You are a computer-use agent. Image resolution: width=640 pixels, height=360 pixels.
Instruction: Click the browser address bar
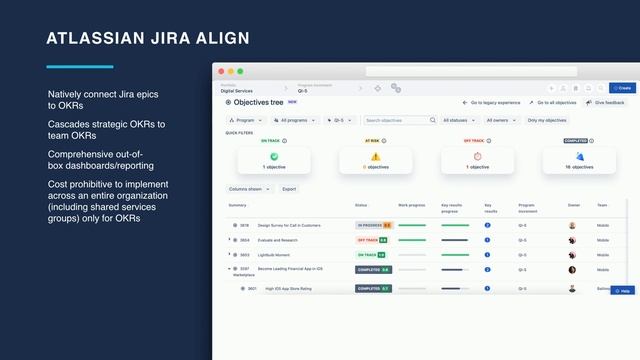471,71
